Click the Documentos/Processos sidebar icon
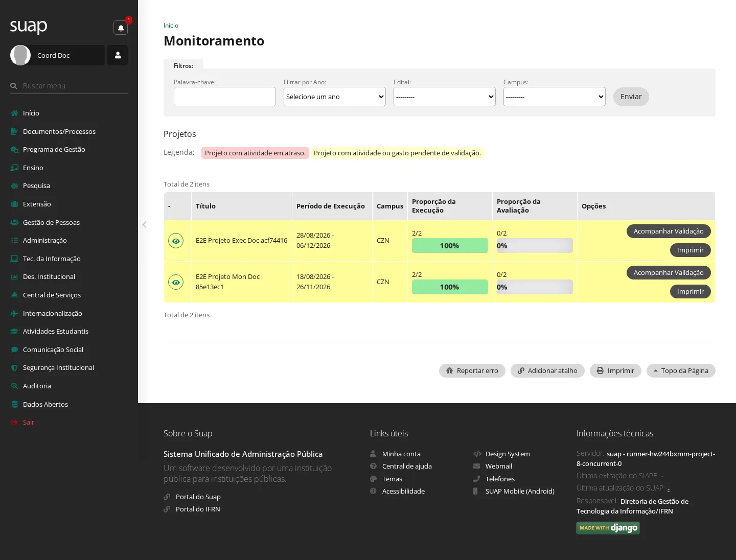The image size is (736, 560). pyautogui.click(x=14, y=131)
